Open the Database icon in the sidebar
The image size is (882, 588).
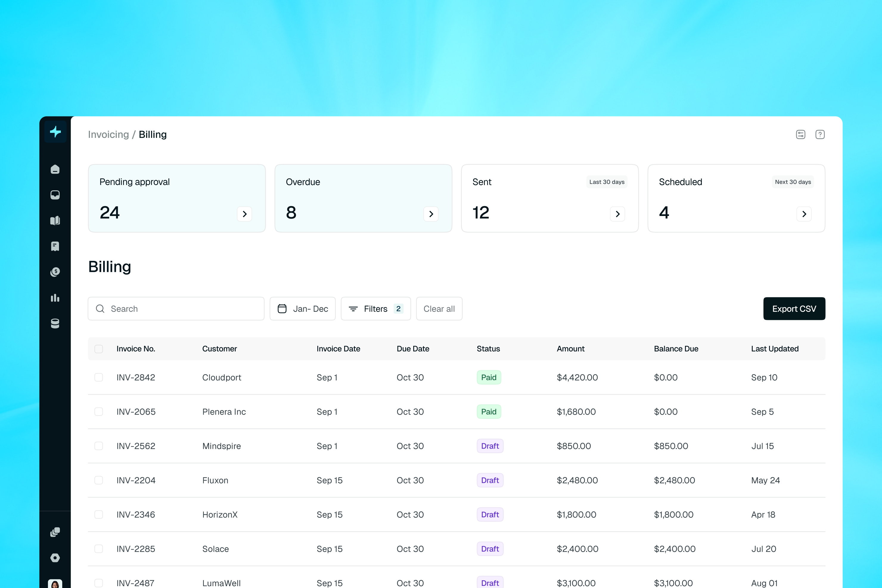tap(55, 323)
